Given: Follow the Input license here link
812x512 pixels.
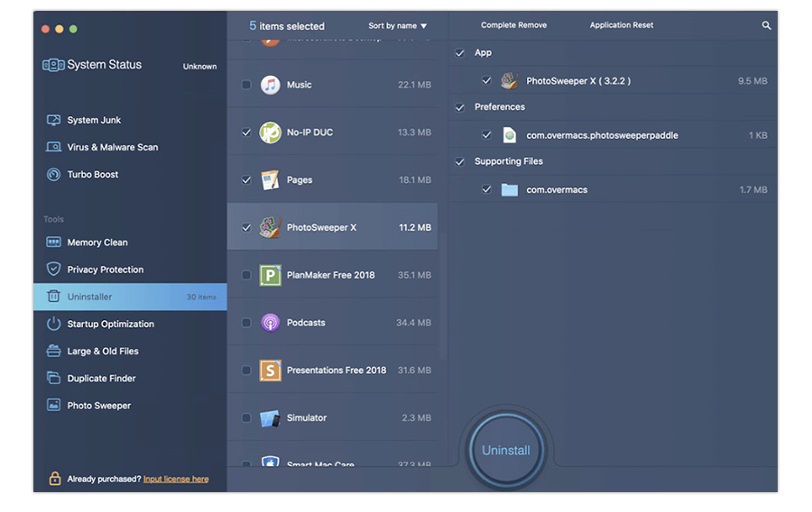Looking at the screenshot, I should [176, 479].
